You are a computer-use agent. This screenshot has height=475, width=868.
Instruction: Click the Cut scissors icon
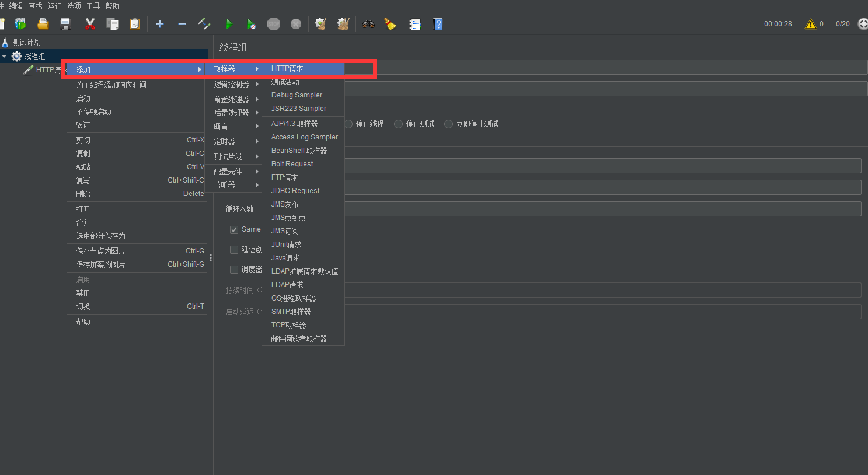[x=90, y=24]
